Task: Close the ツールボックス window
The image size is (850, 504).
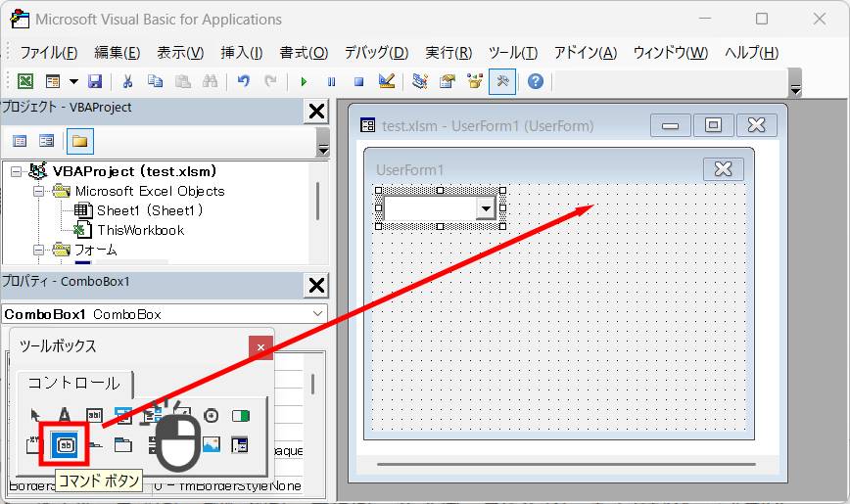Action: point(260,347)
